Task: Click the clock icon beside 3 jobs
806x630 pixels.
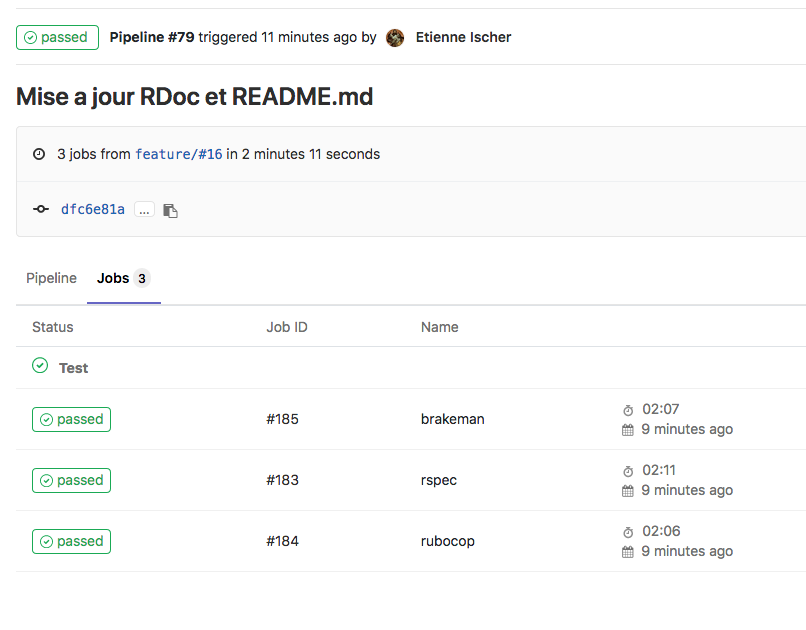Action: click(x=39, y=155)
